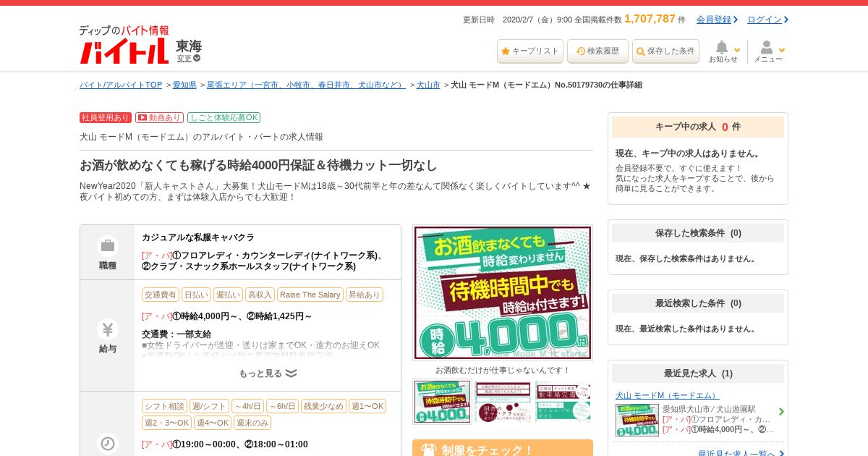Open 検索履歴 search history button
Viewport: 868px width, 456px height.
[x=597, y=51]
